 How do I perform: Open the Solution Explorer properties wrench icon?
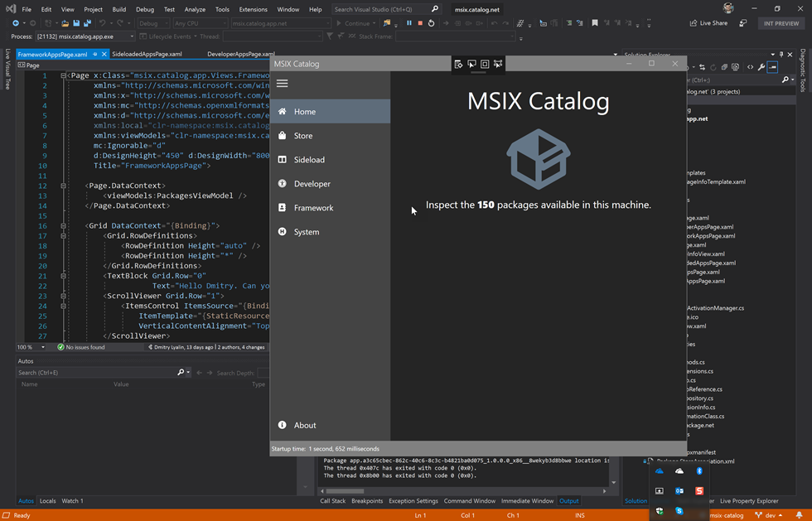pos(761,67)
